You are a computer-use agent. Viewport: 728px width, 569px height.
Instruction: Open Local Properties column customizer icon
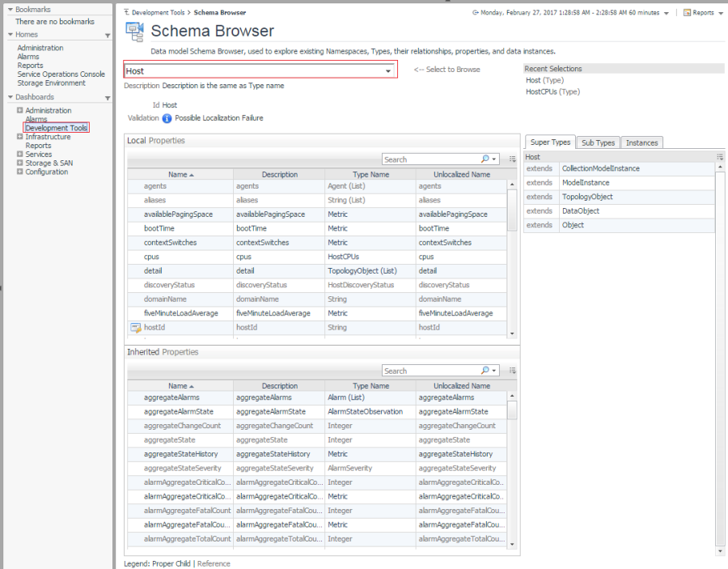(512, 159)
